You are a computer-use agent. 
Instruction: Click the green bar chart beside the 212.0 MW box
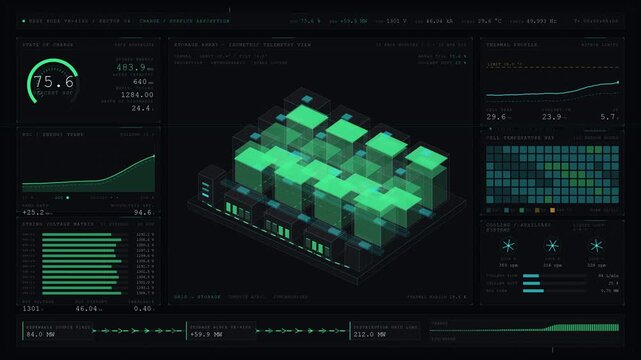tap(525, 328)
